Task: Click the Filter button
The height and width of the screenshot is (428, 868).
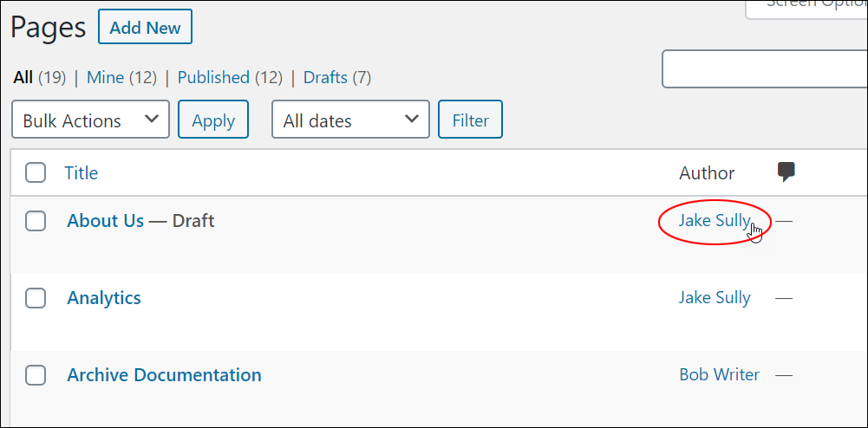Action: pos(470,120)
